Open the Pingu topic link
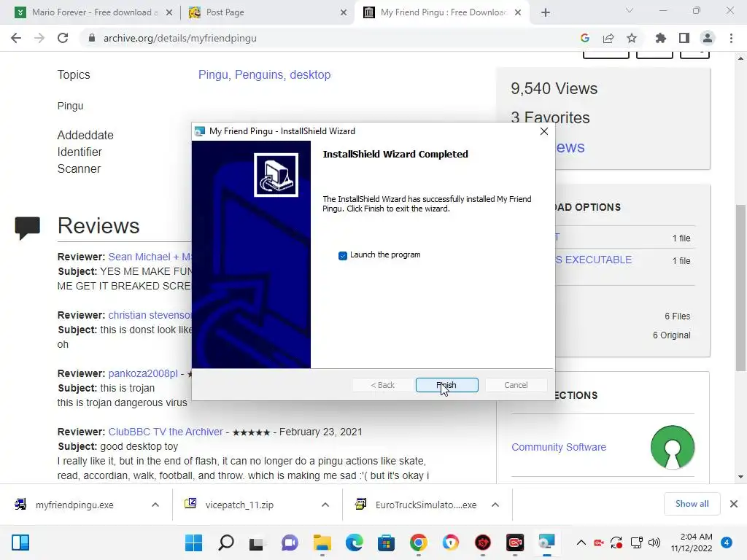Viewport: 747px width, 560px height. coord(214,75)
